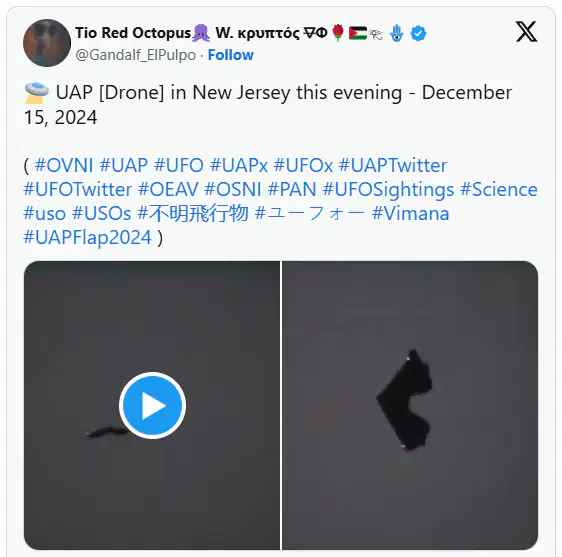Click the purple octopus emoji in the name

(201, 33)
